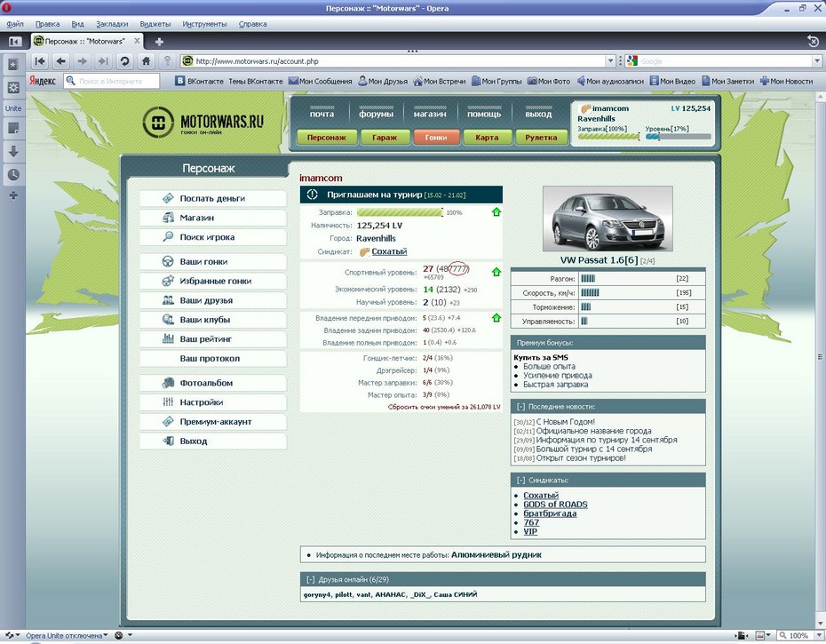The height and width of the screenshot is (644, 826).
Task: Open the Закладки menu
Action: (x=112, y=24)
